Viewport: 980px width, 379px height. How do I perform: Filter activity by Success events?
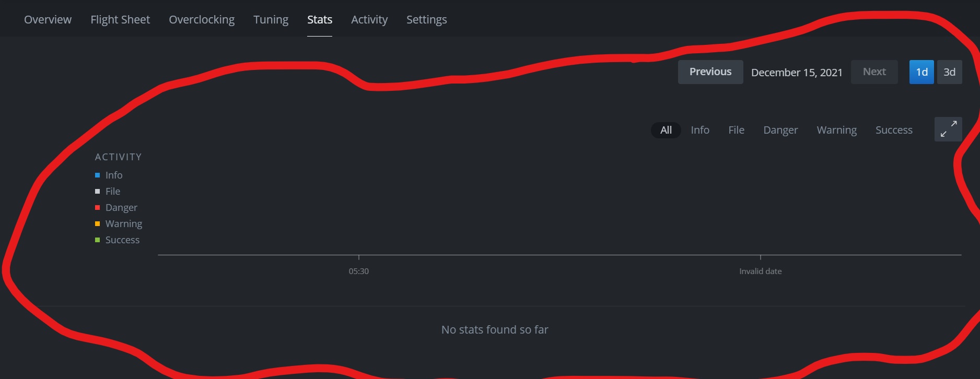point(893,129)
